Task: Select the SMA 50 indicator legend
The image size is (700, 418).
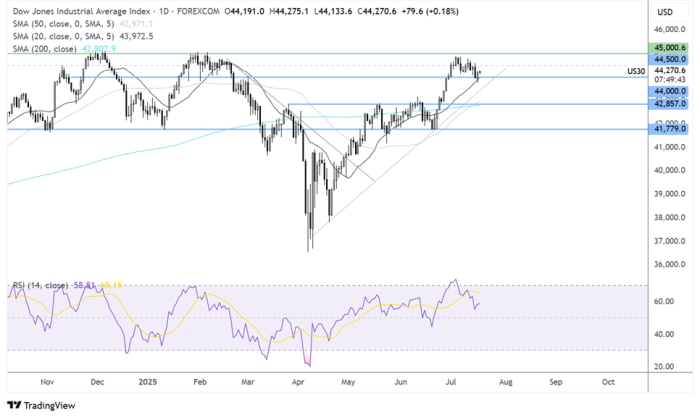Action: (x=60, y=24)
